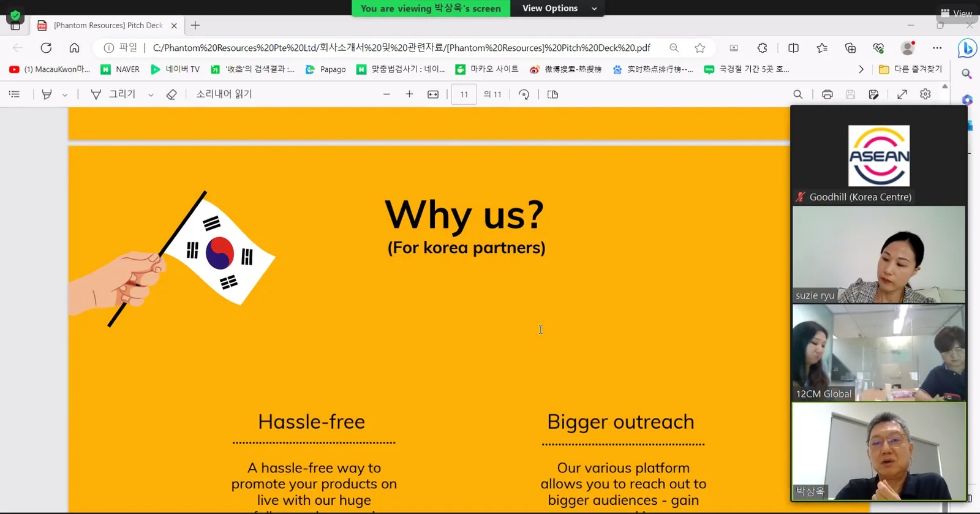Open the PDF search magnifier
The image size is (980, 514).
pos(797,94)
